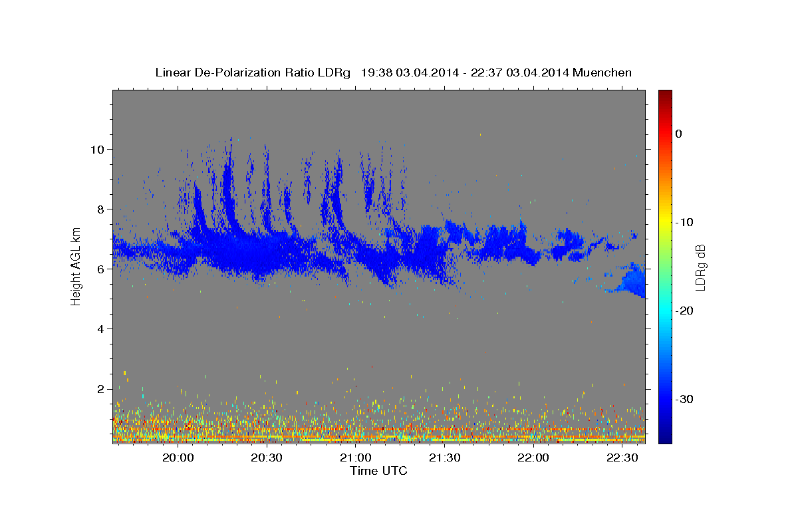
Task: Click the 22:30 time tick label
Action: (622, 458)
